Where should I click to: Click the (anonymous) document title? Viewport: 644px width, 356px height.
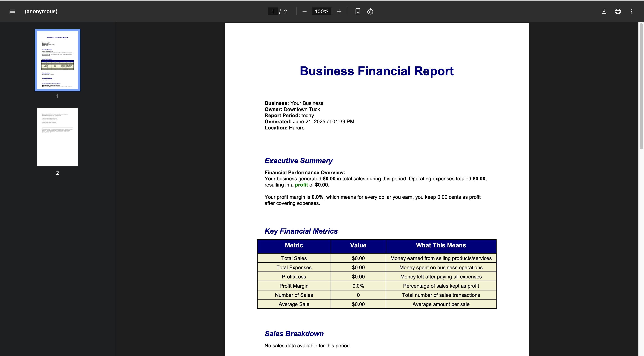click(x=41, y=11)
